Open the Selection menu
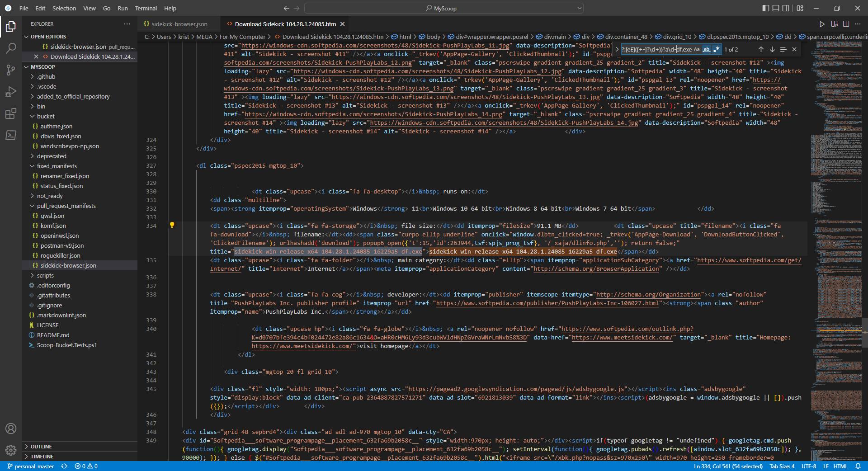The height and width of the screenshot is (471, 868). pyautogui.click(x=64, y=8)
